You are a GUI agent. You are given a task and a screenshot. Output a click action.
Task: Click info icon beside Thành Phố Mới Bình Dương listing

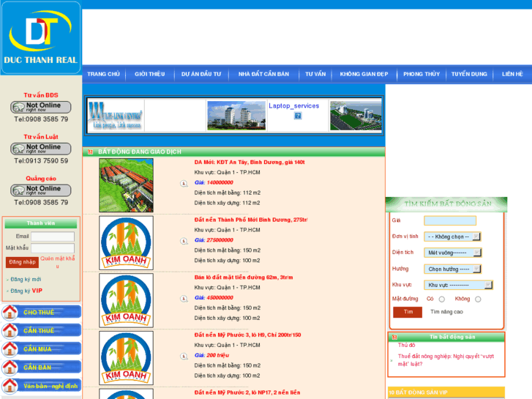(x=184, y=241)
